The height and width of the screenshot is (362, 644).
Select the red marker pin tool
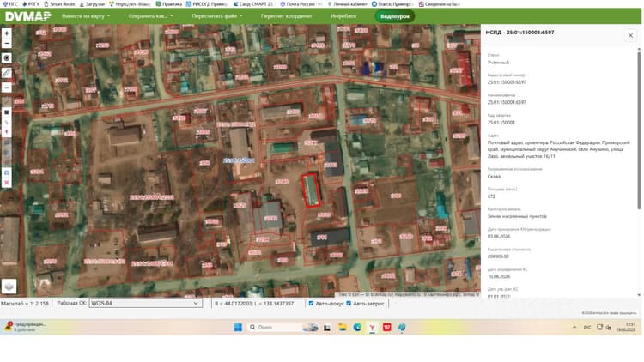click(7, 132)
